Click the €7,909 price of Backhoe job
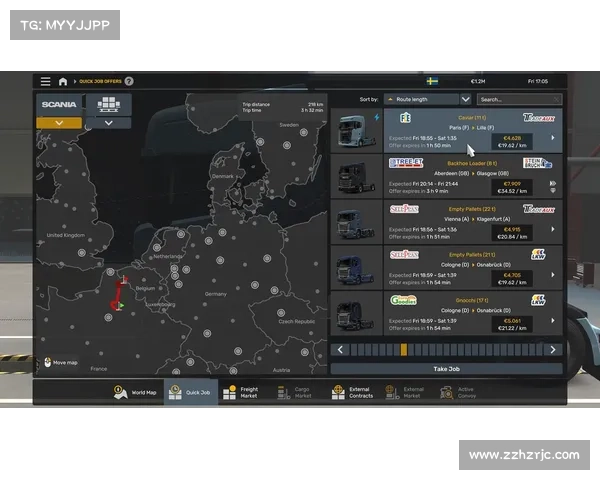The width and height of the screenshot is (600, 480). tap(512, 184)
